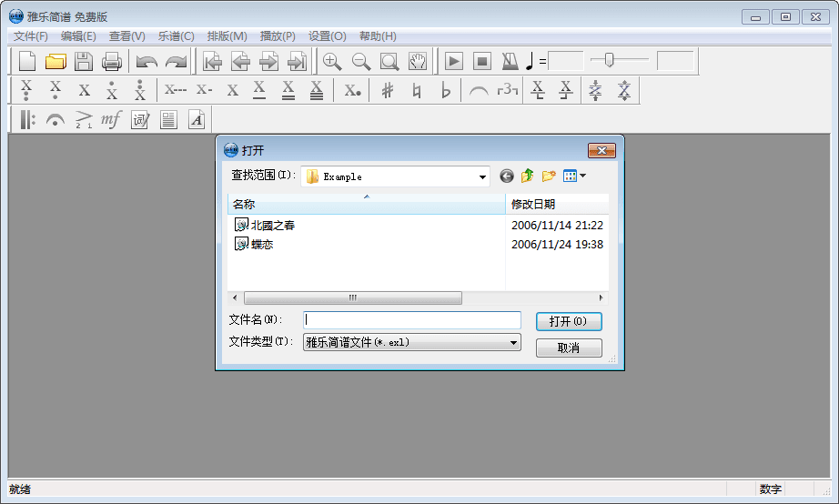The image size is (839, 504).
Task: Select the natural accidental icon
Action: tap(416, 90)
